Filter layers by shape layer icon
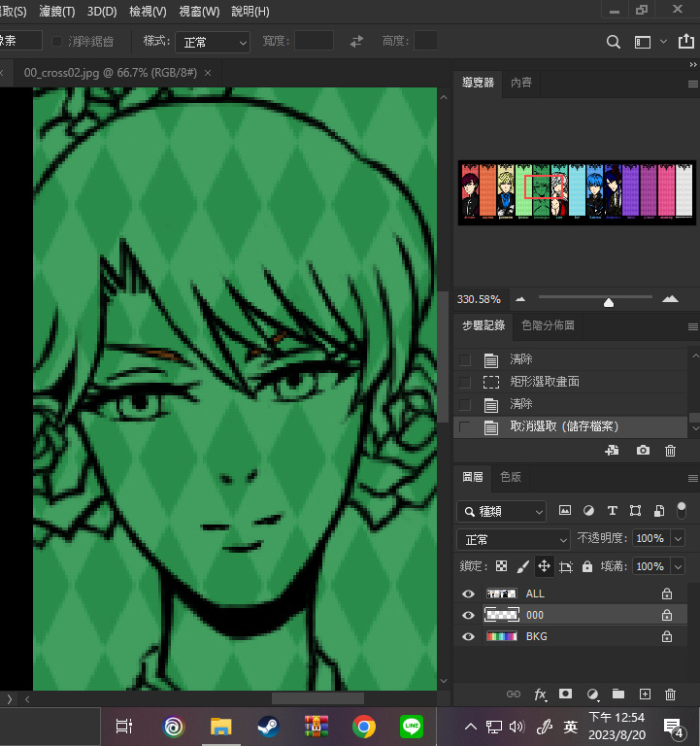 [x=635, y=511]
